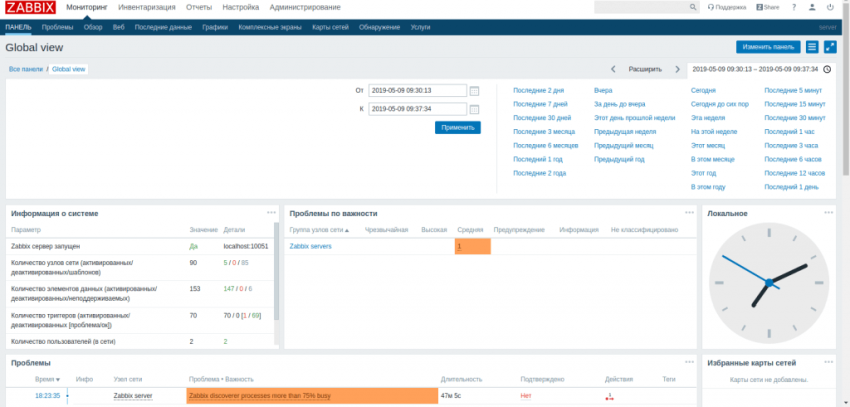The height and width of the screenshot is (407, 850).
Task: Go to previous time period arrow
Action: pyautogui.click(x=613, y=69)
